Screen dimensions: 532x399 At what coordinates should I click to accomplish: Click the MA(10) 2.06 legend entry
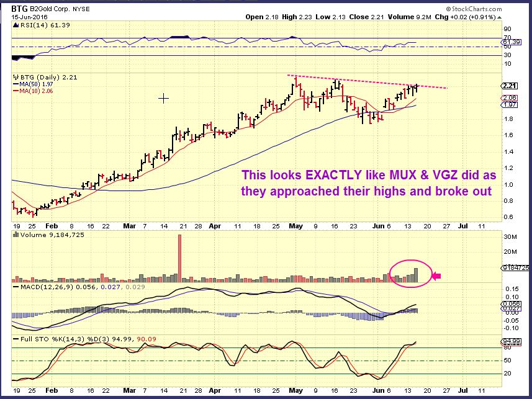tap(36, 91)
